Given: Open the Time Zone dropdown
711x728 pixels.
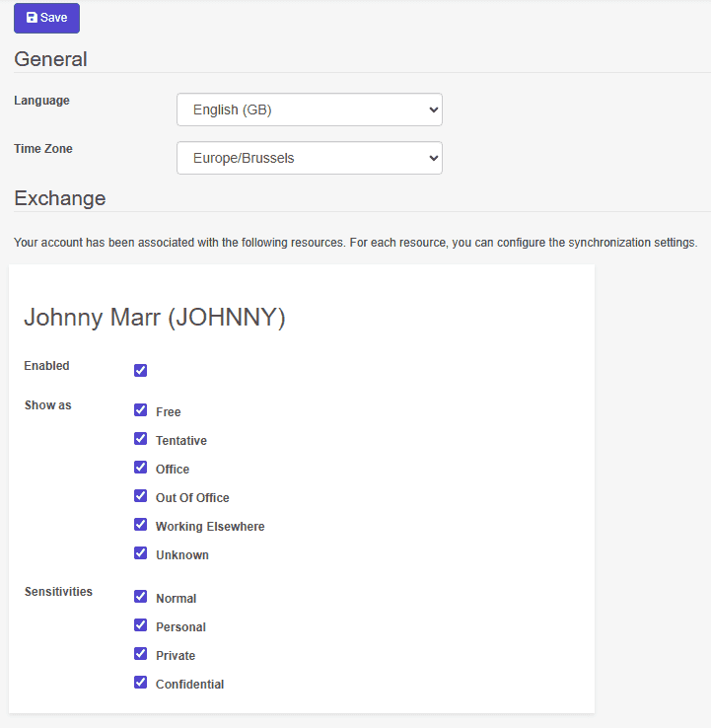Looking at the screenshot, I should 309,158.
